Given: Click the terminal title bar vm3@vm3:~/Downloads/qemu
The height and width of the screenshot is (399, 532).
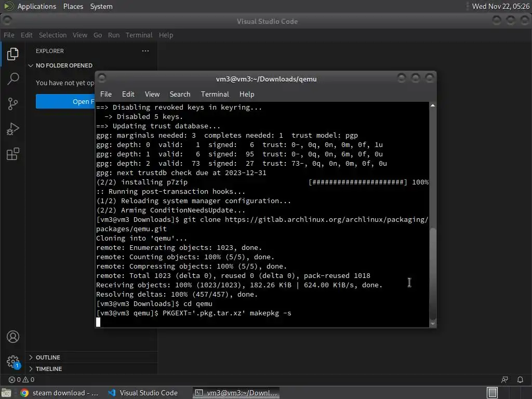Looking at the screenshot, I should 267,79.
